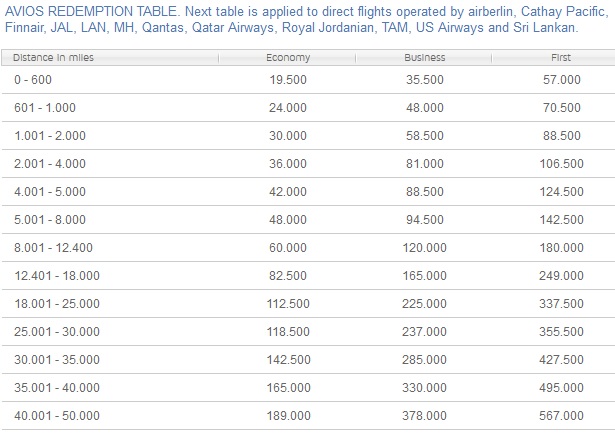Select First class value 57.000
This screenshot has width=615, height=433.
point(560,78)
